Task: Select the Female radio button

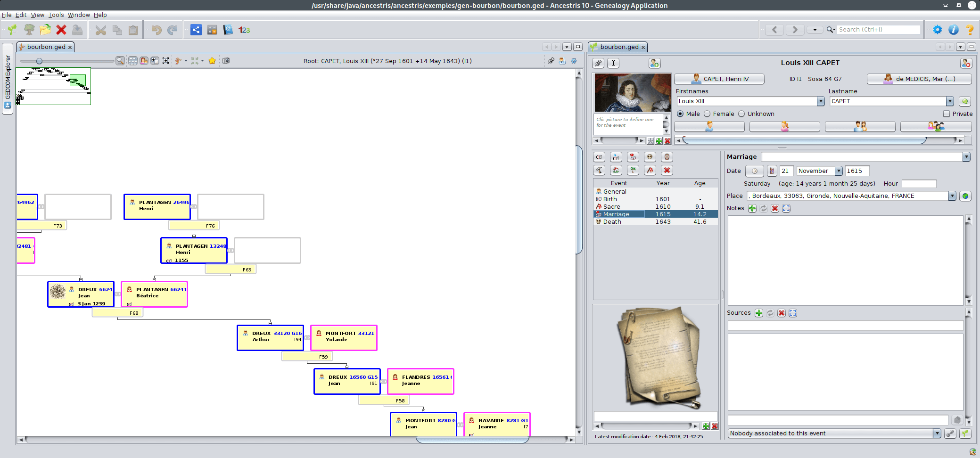Action: pos(707,114)
